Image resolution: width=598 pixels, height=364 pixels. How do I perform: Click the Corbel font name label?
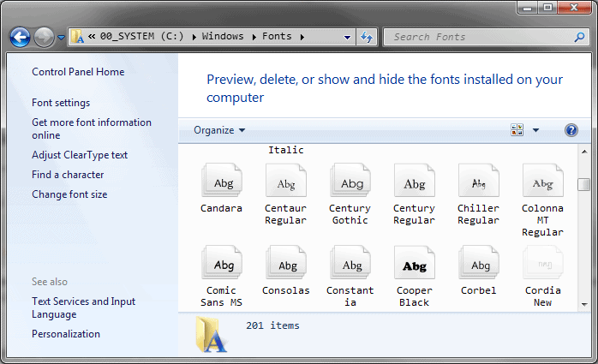click(478, 290)
